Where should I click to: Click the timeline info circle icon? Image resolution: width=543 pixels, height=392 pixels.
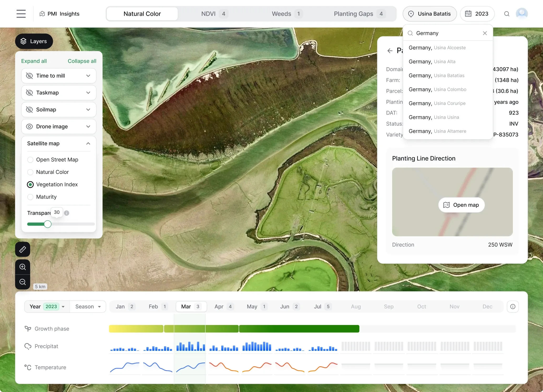[513, 307]
